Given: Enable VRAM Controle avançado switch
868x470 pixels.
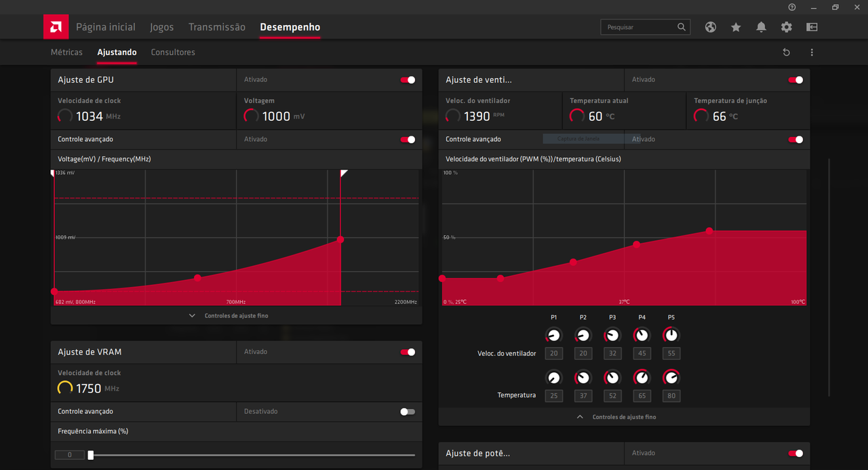Looking at the screenshot, I should [x=408, y=412].
